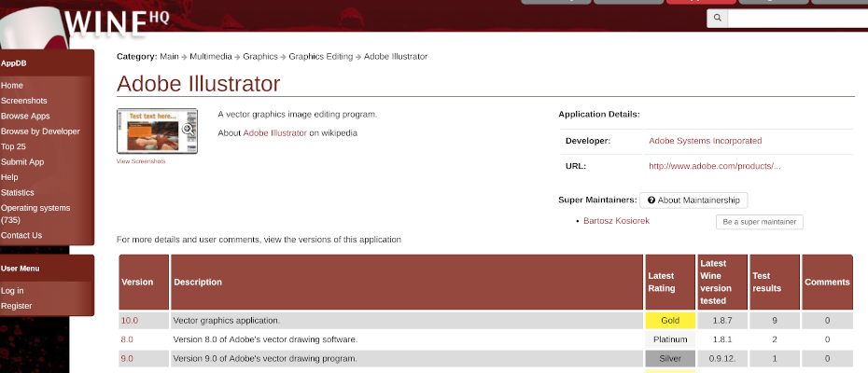This screenshot has height=373, width=868.
Task: Click Graphics in category breadcrumb
Action: point(260,57)
